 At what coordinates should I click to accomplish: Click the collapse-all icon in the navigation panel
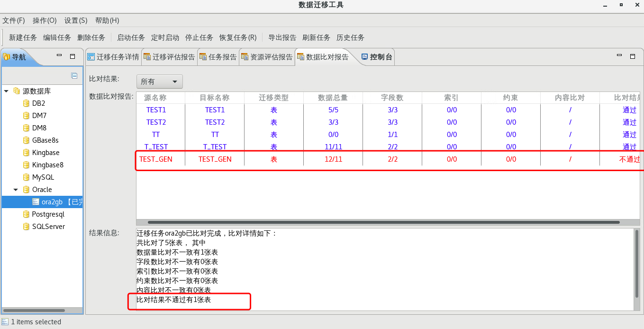(x=74, y=76)
